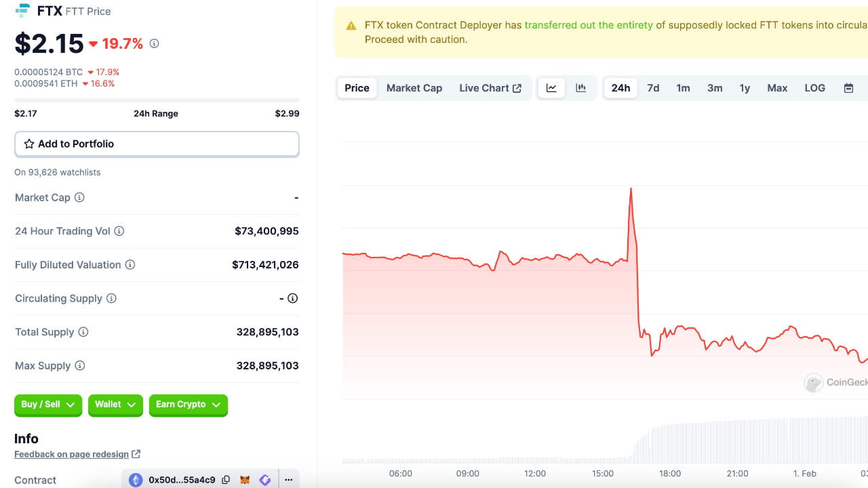
Task: Switch to candlestick chart icon
Action: (580, 87)
